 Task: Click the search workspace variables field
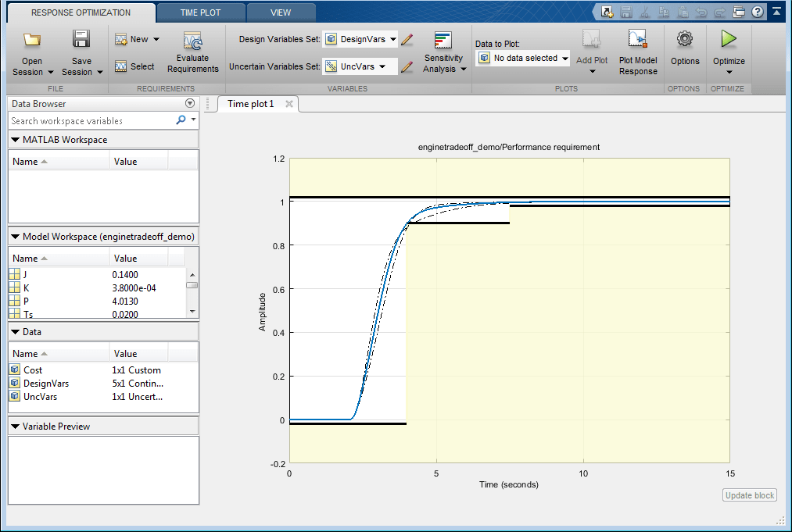pyautogui.click(x=90, y=121)
